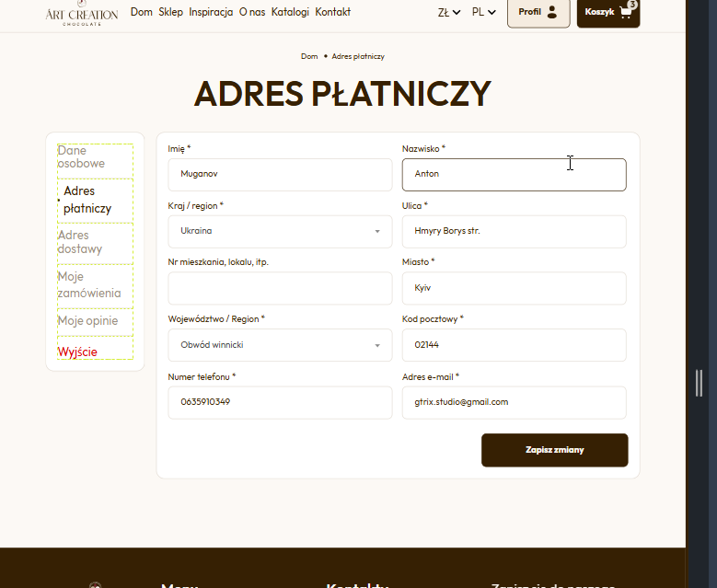Click into the Numer telefonu field

280,402
